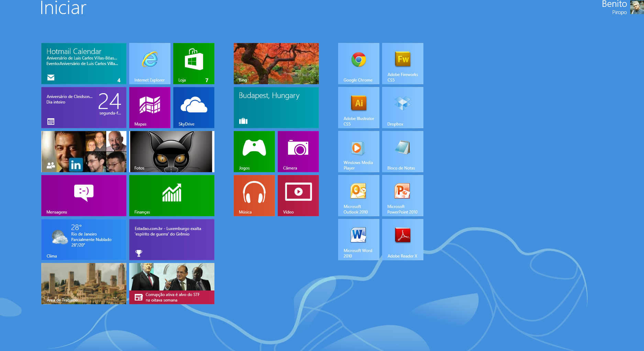Viewport: 644px width, 351px height.
Task: Launch the Mapas tile
Action: point(149,108)
